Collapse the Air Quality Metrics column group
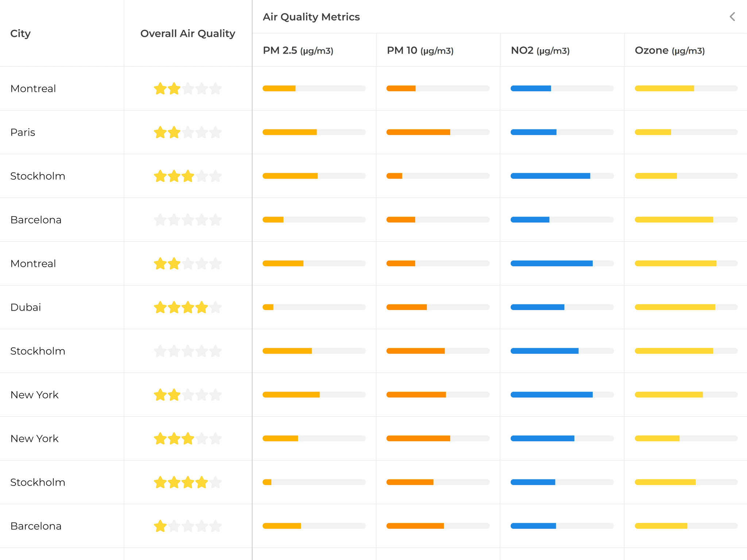747x560 pixels. (x=732, y=17)
